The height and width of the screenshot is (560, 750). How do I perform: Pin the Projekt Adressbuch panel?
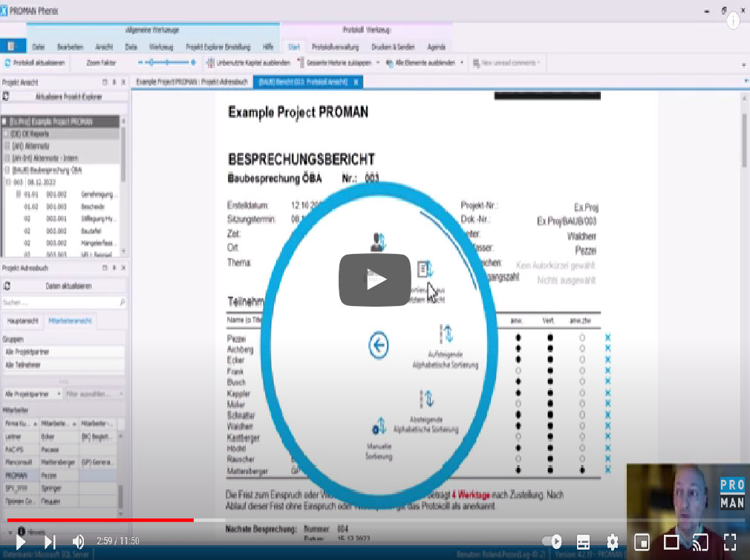click(114, 268)
